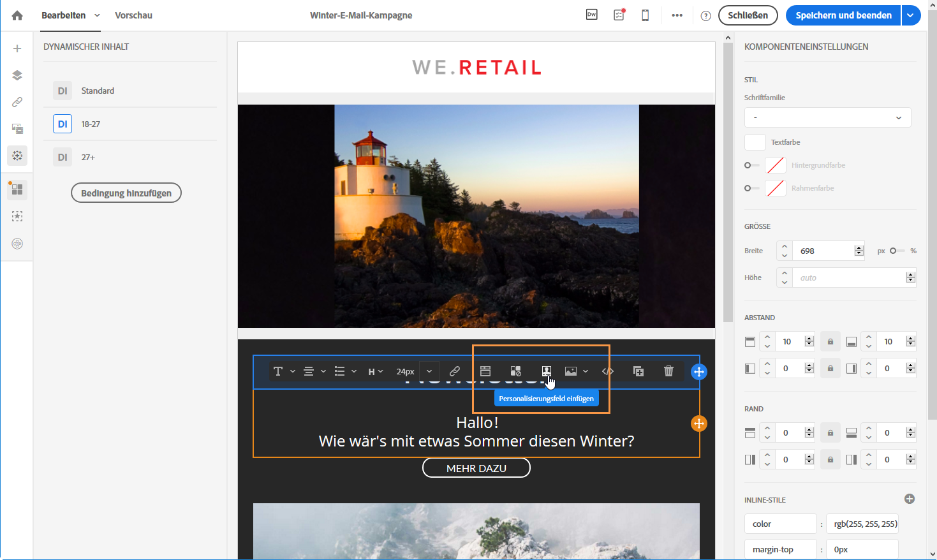
Task: Expand the text alignment dropdown
Action: coord(314,371)
